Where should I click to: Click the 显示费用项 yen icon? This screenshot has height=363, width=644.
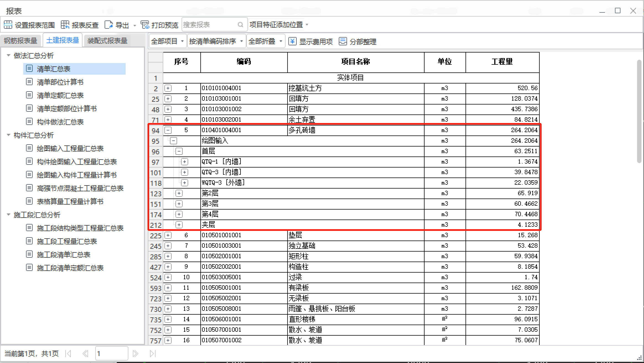[293, 41]
